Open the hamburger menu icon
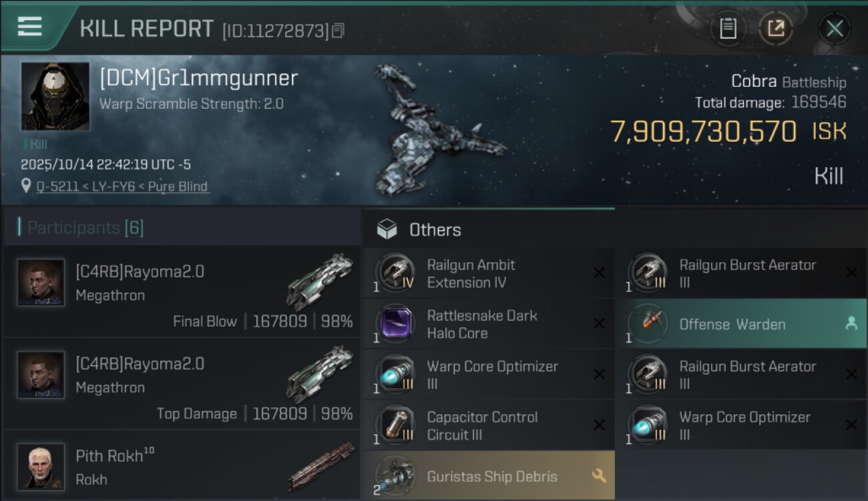 coord(29,27)
